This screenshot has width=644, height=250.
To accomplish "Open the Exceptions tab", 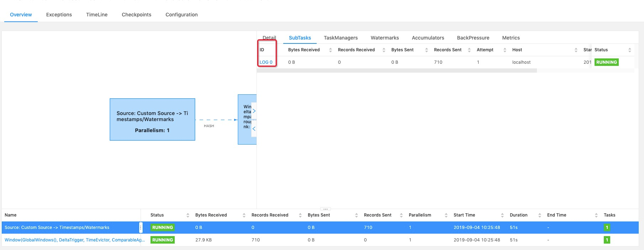I will tap(59, 15).
